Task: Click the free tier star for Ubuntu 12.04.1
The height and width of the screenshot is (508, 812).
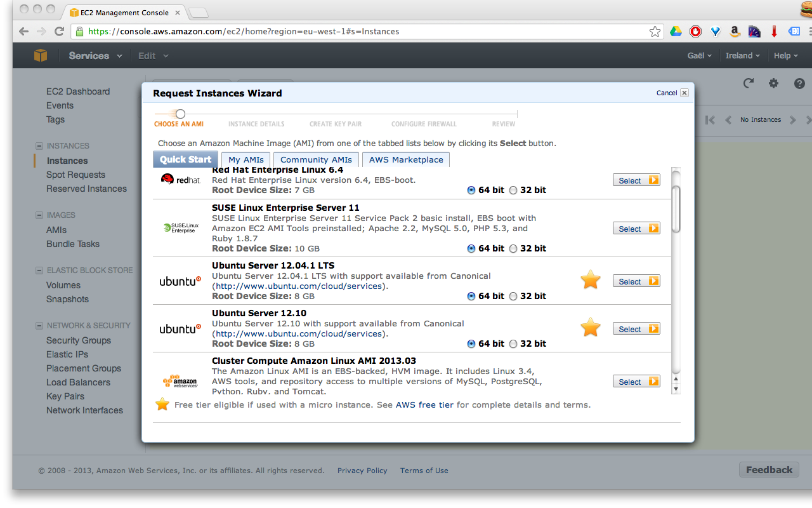Action: (590, 279)
